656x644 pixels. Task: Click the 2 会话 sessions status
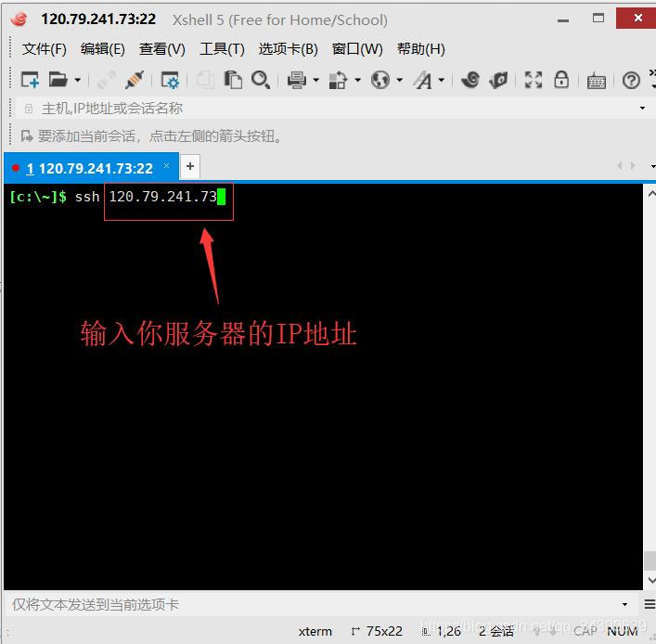pos(496,631)
